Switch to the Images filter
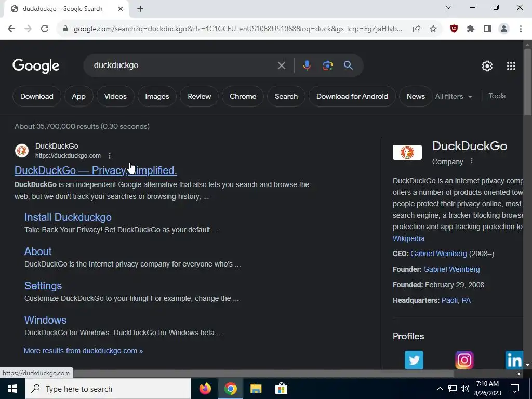 [x=157, y=96]
